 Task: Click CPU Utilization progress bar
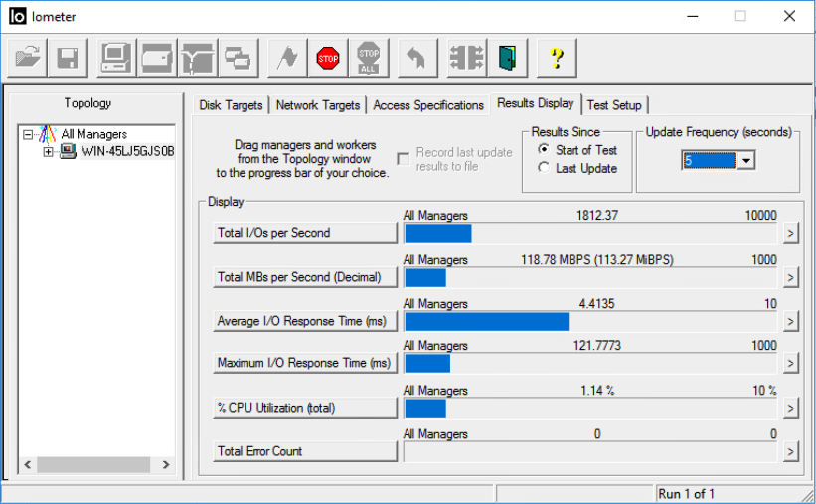point(590,409)
